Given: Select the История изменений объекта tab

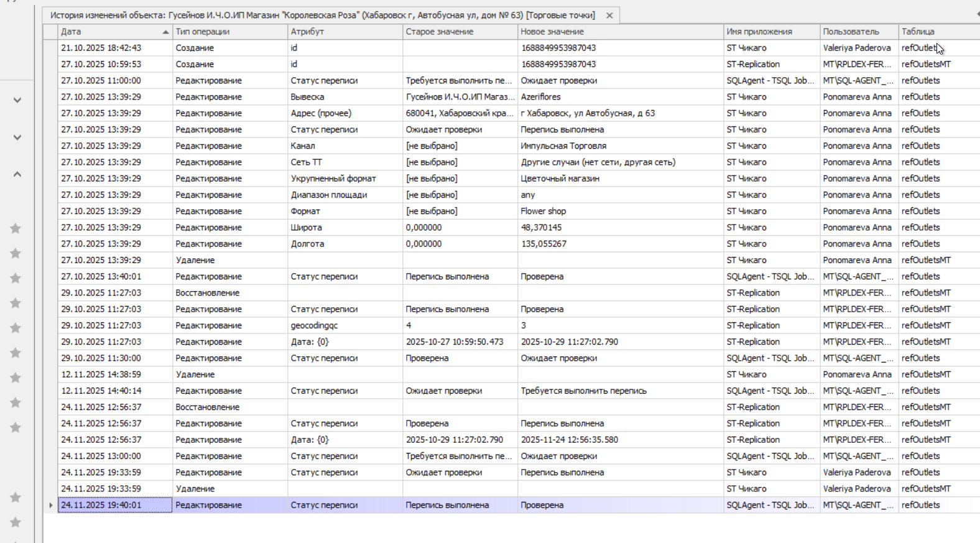Looking at the screenshot, I should point(322,16).
